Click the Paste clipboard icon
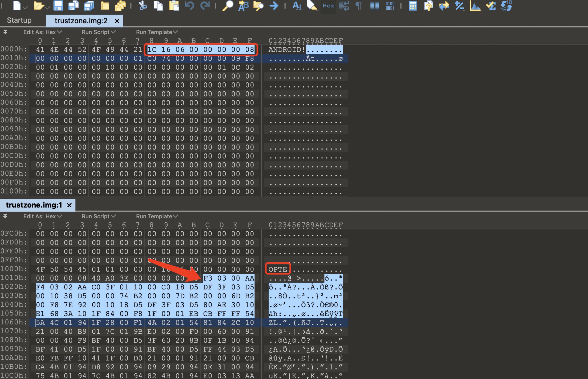The width and height of the screenshot is (588, 379). [174, 5]
